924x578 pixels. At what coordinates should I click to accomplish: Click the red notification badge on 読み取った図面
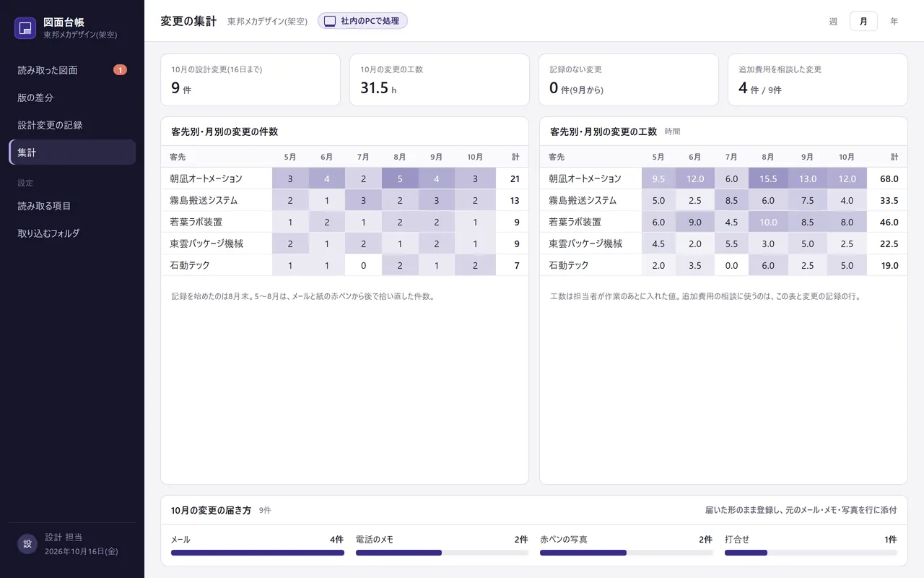[120, 70]
